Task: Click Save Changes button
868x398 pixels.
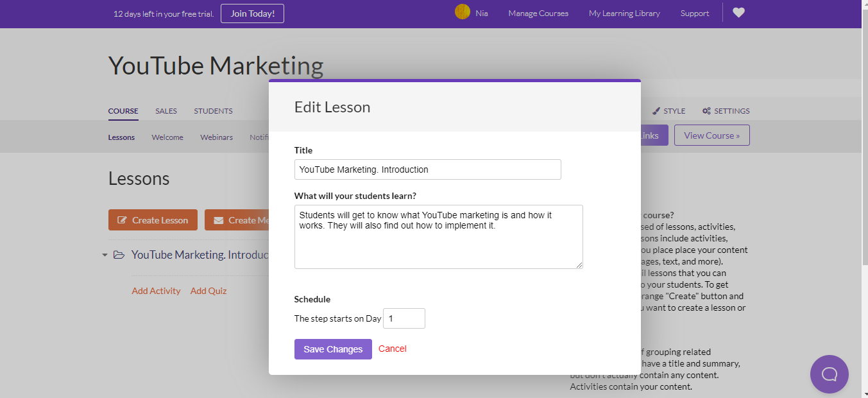Action: [333, 349]
